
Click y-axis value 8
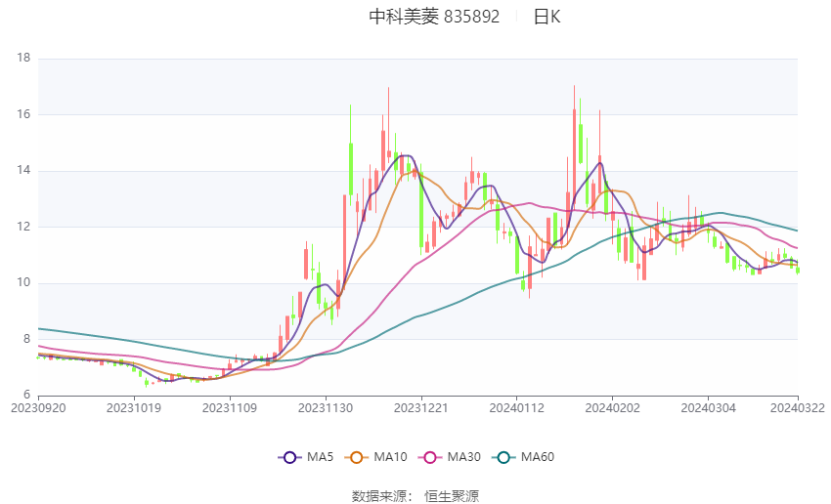(x=27, y=339)
